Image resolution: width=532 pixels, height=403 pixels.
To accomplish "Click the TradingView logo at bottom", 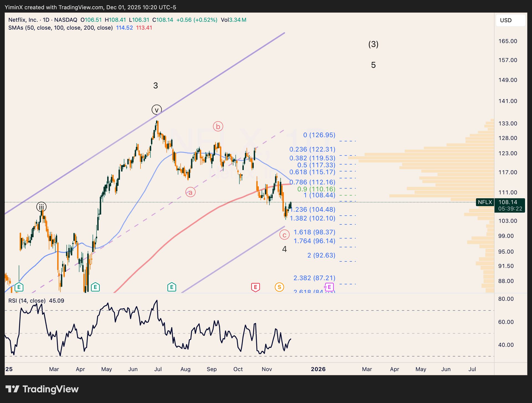I will point(42,389).
